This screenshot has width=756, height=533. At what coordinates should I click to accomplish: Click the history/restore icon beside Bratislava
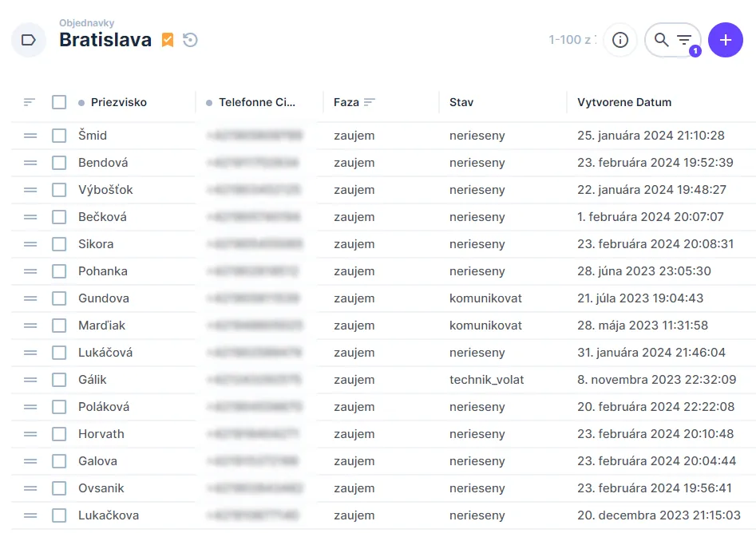189,40
